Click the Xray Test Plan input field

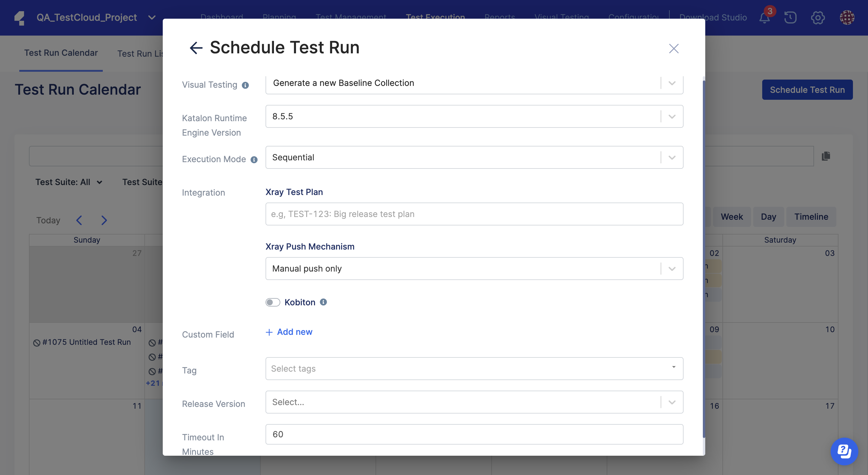point(474,214)
